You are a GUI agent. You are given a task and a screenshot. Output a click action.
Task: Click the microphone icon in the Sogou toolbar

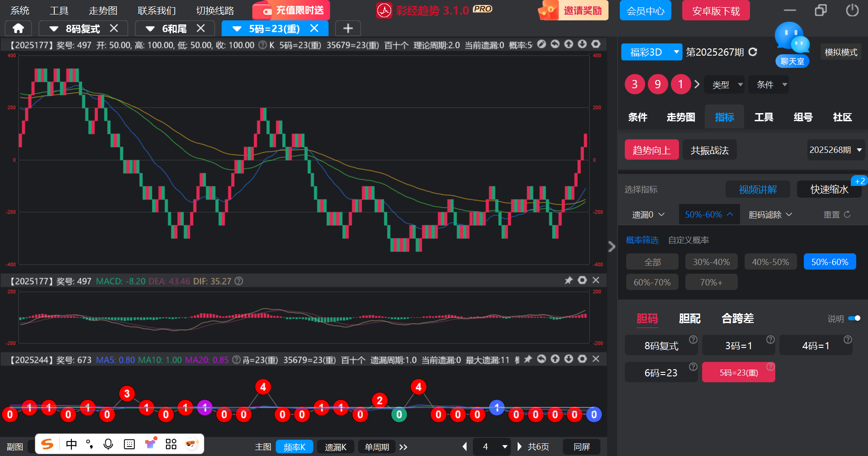click(x=108, y=444)
